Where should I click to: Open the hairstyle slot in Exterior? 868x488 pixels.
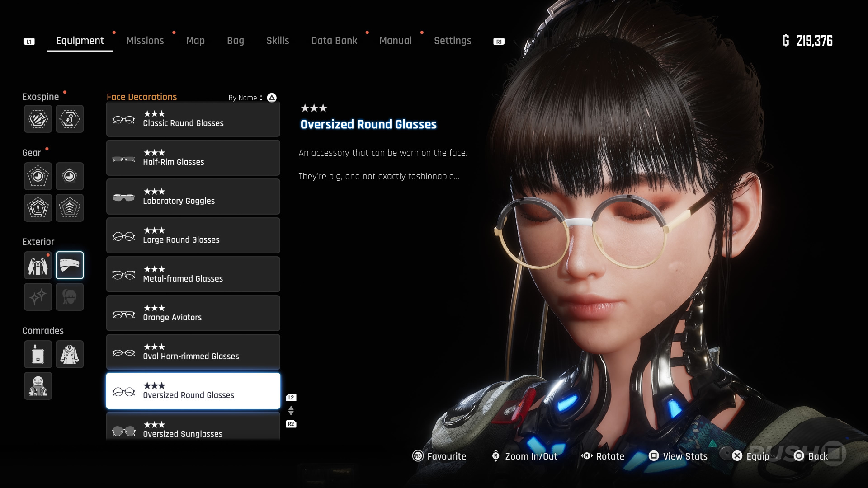click(x=70, y=297)
